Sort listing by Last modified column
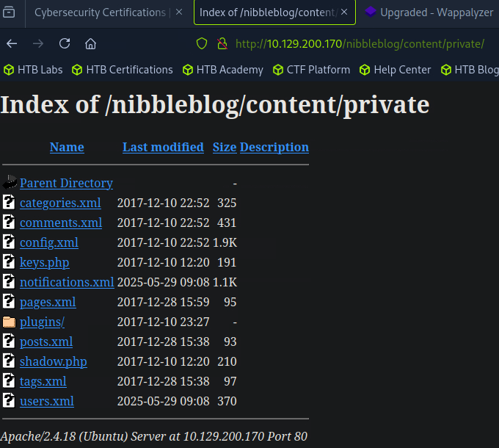Image resolution: width=499 pixels, height=448 pixels. point(163,147)
